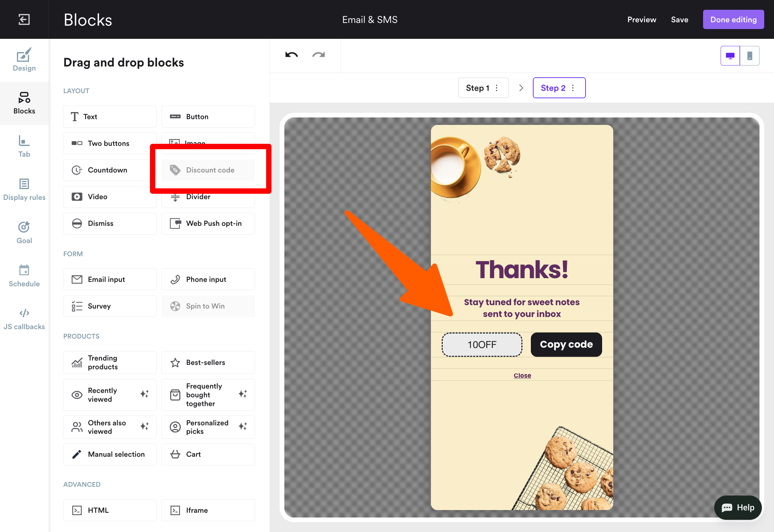Open the JS callbacks panel
The height and width of the screenshot is (532, 774).
[x=24, y=319]
